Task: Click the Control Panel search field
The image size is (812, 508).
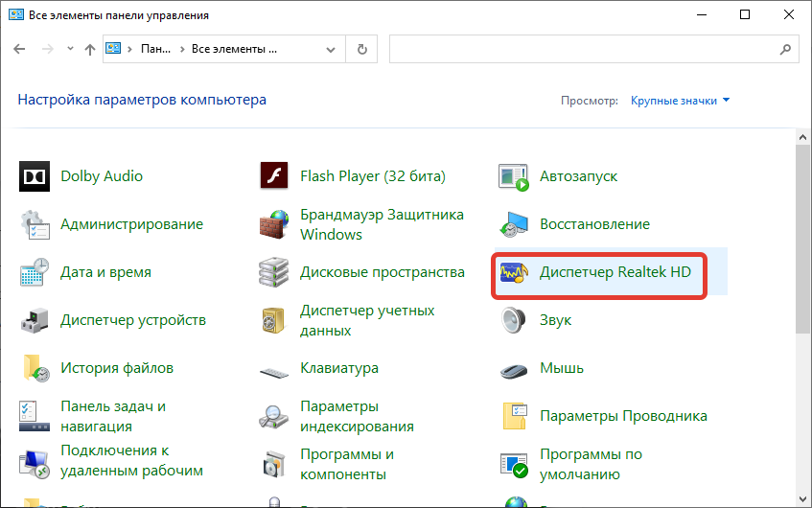Action: tap(585, 48)
